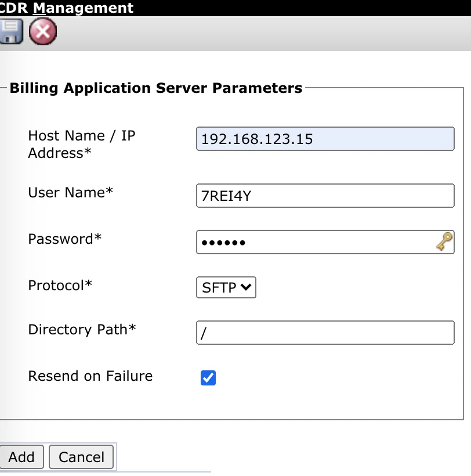
Task: Click the key icon in the Password field
Action: (444, 241)
